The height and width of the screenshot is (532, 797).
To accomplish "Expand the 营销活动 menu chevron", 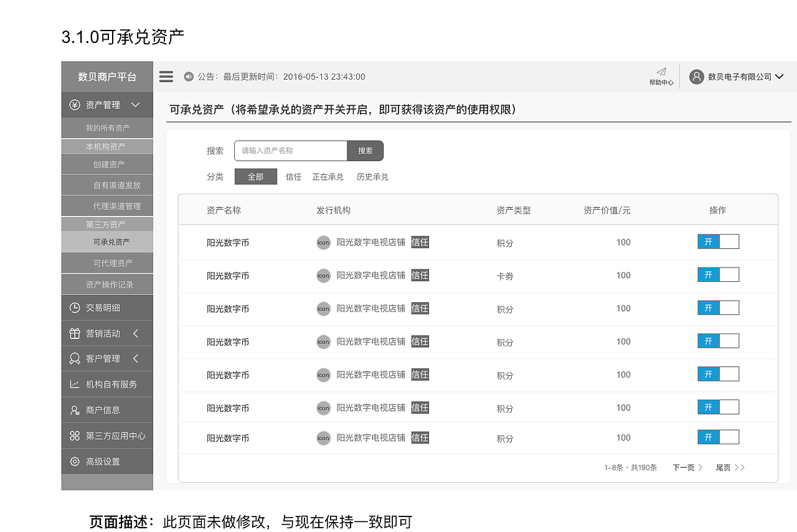I will [x=135, y=334].
